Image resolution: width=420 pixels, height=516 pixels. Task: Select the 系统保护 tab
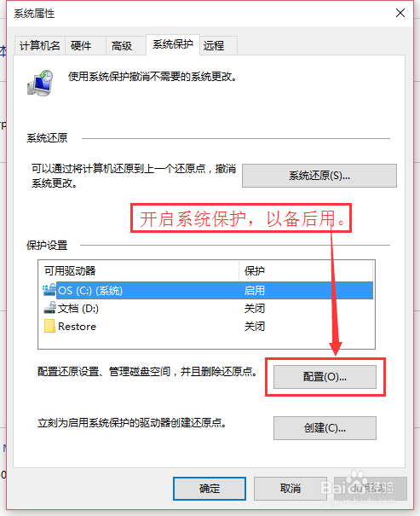173,44
